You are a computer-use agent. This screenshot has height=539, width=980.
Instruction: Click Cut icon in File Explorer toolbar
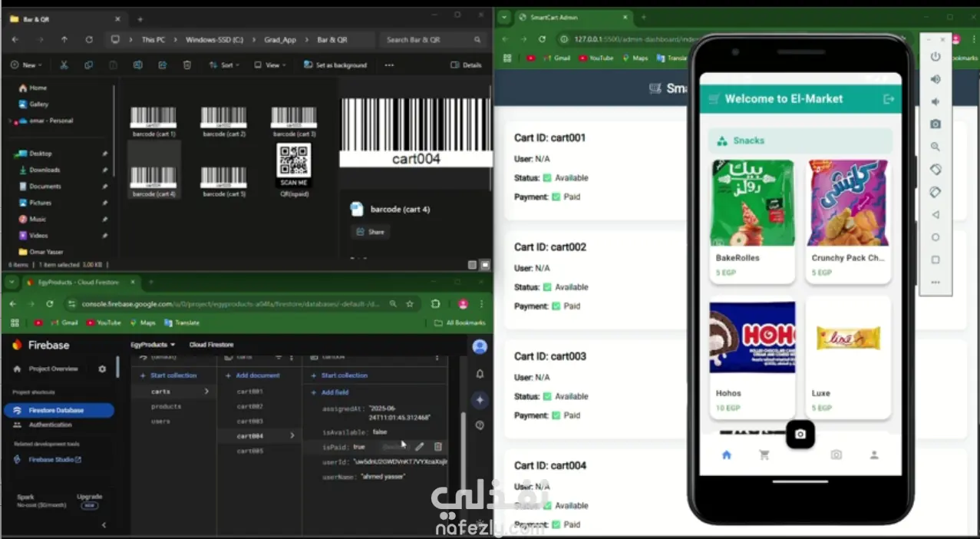(x=64, y=65)
